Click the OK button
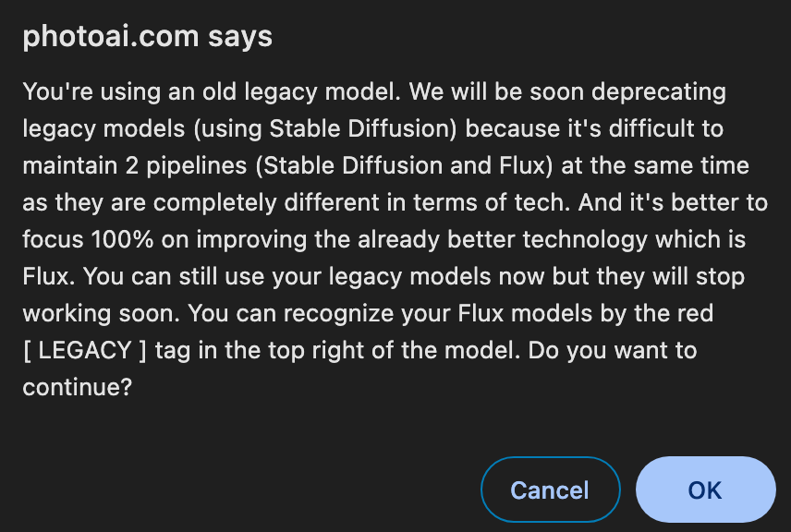Image resolution: width=791 pixels, height=532 pixels. pyautogui.click(x=705, y=490)
